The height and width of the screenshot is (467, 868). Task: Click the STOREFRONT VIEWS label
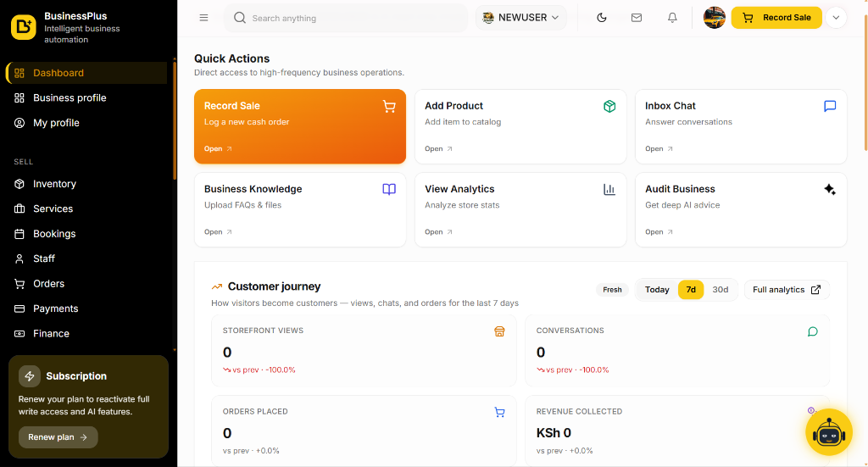point(263,331)
